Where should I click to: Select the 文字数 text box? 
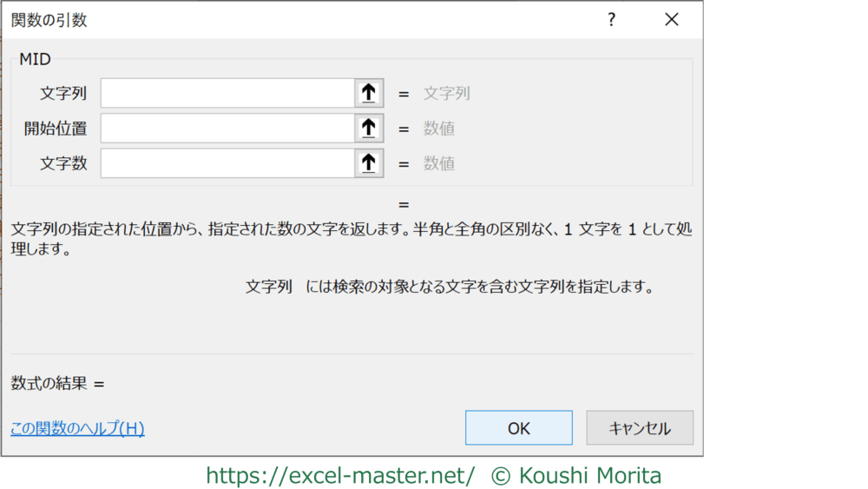click(x=227, y=163)
